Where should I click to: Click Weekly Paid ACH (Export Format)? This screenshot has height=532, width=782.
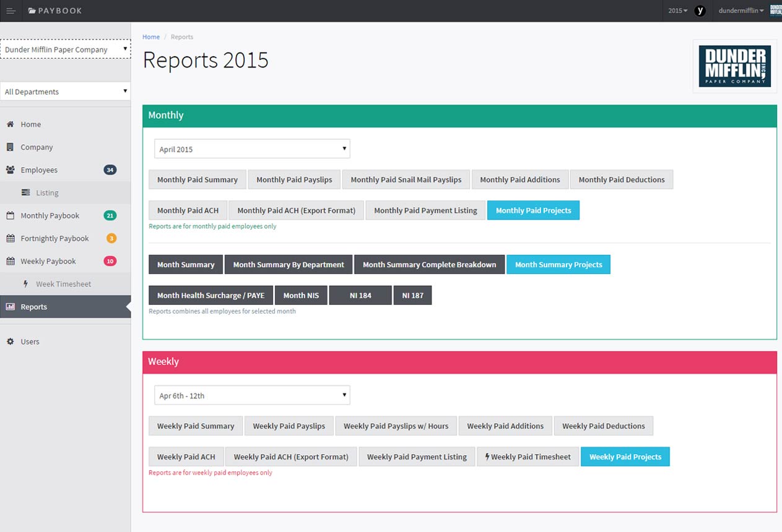click(291, 457)
